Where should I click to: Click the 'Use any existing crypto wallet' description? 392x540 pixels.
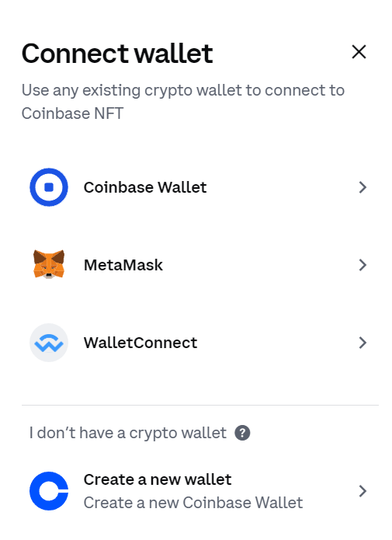[x=183, y=90]
